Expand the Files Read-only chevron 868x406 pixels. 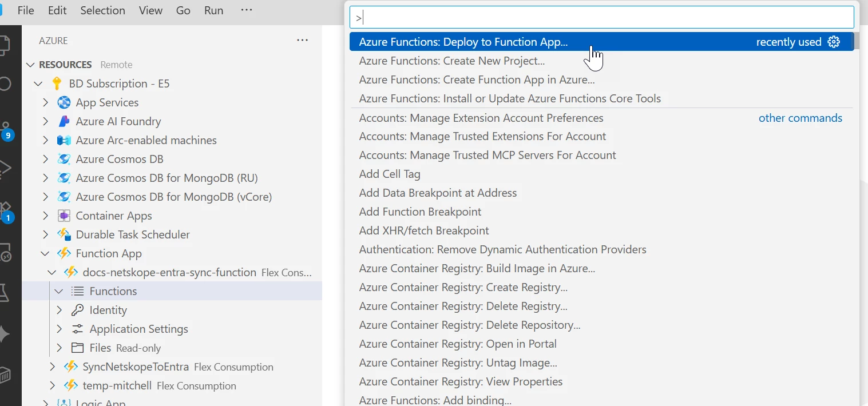pyautogui.click(x=60, y=348)
